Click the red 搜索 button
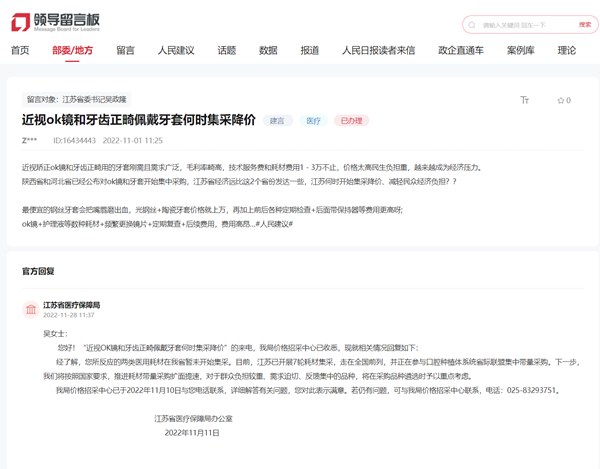600x469 pixels. (585, 25)
